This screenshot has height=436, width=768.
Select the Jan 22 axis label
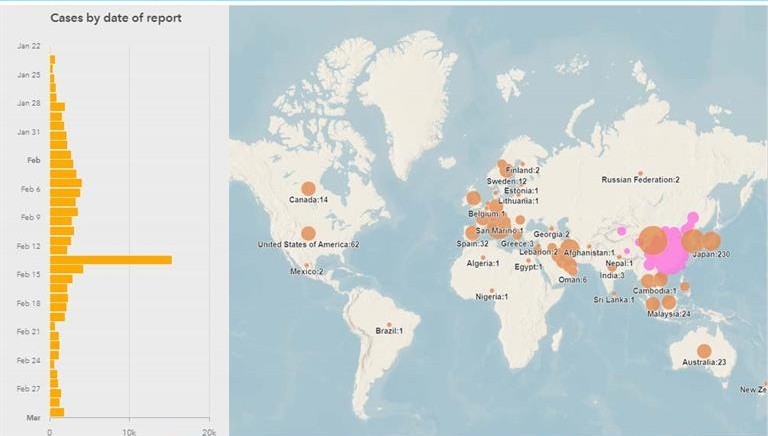coord(29,46)
